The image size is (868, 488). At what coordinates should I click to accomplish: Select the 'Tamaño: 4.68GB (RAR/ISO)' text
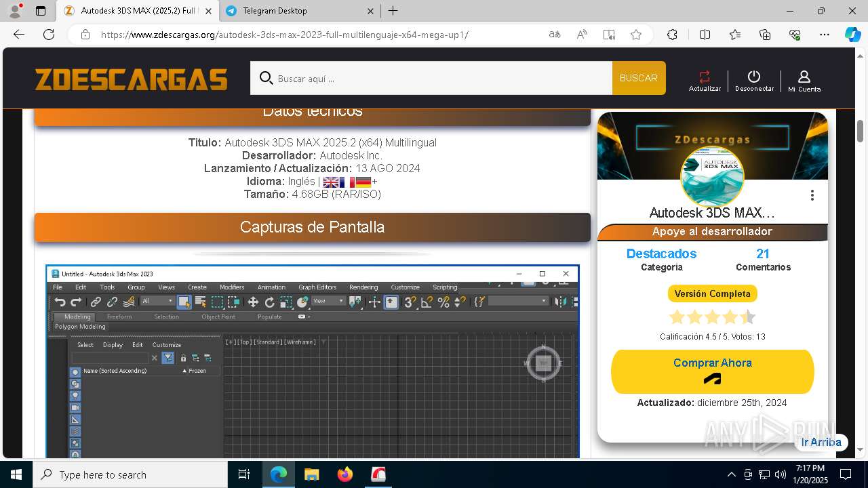click(x=313, y=194)
